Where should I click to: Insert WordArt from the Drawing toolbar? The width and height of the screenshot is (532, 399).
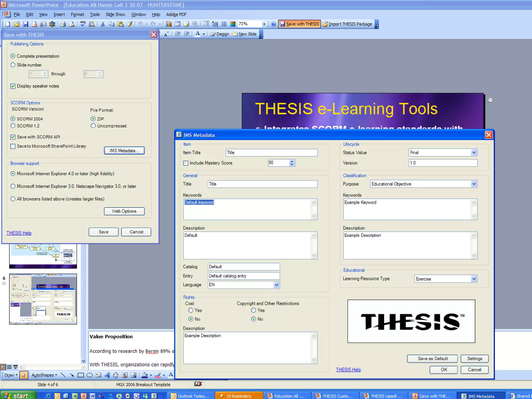[107, 375]
